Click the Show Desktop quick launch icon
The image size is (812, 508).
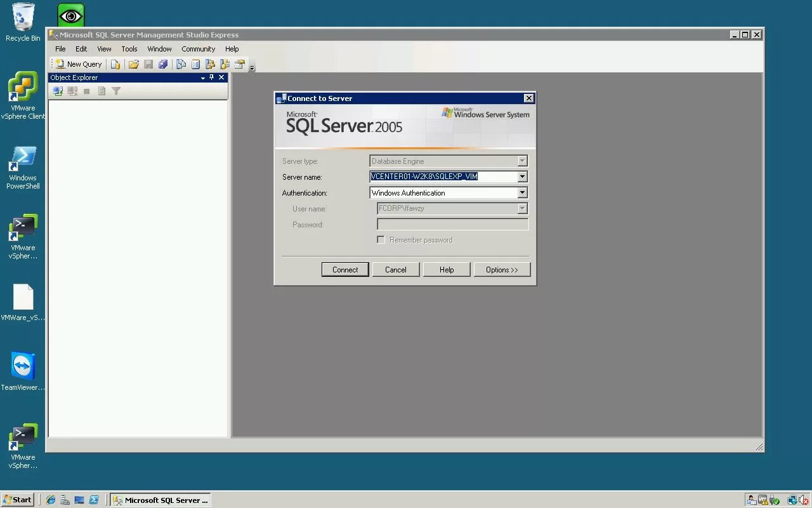(x=79, y=500)
